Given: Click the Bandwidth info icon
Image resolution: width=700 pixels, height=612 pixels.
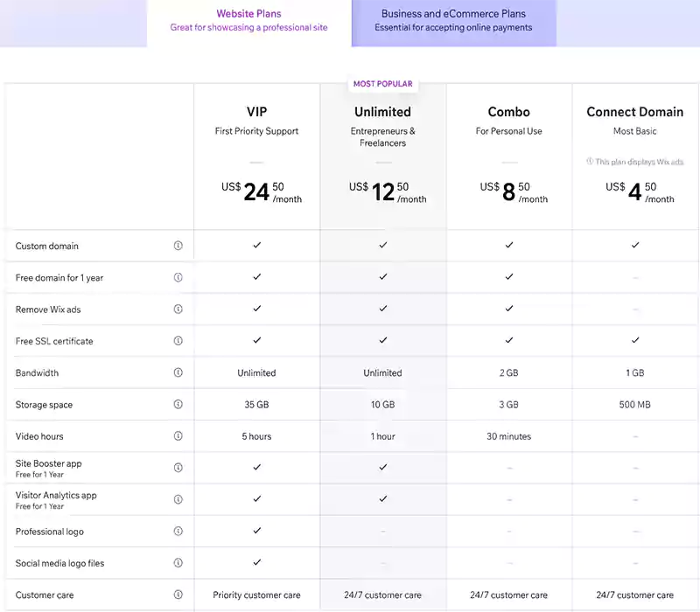Looking at the screenshot, I should click(x=178, y=372).
